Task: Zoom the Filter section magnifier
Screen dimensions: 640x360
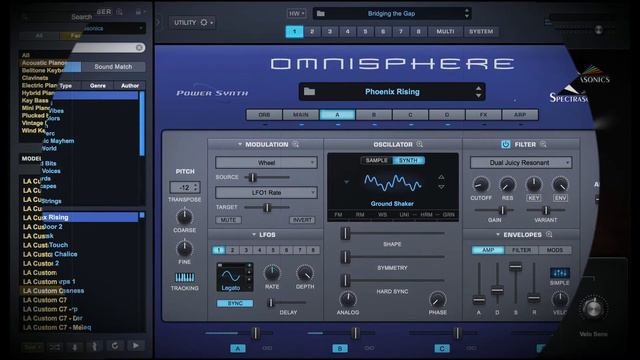Action: [543, 144]
